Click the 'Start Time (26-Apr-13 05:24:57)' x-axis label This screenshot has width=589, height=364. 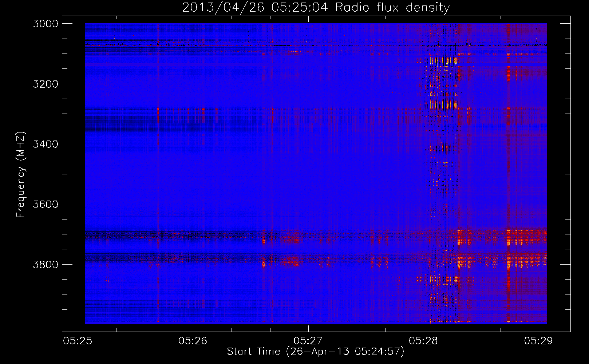coord(316,352)
